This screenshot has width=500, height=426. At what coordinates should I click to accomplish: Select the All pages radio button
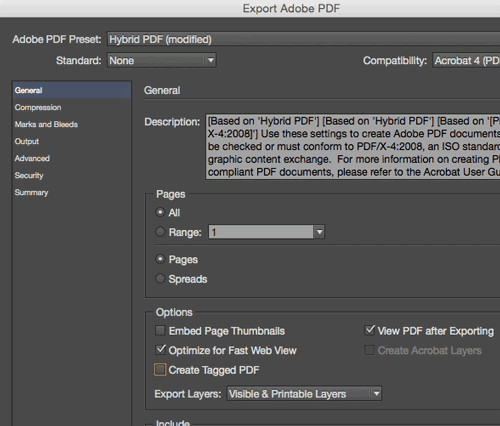pos(160,212)
